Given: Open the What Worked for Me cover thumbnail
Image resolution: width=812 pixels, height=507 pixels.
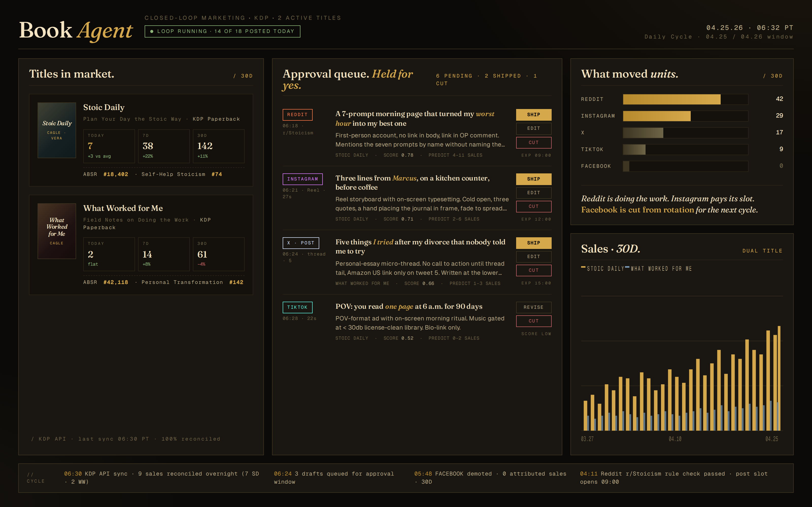Looking at the screenshot, I should coord(57,231).
